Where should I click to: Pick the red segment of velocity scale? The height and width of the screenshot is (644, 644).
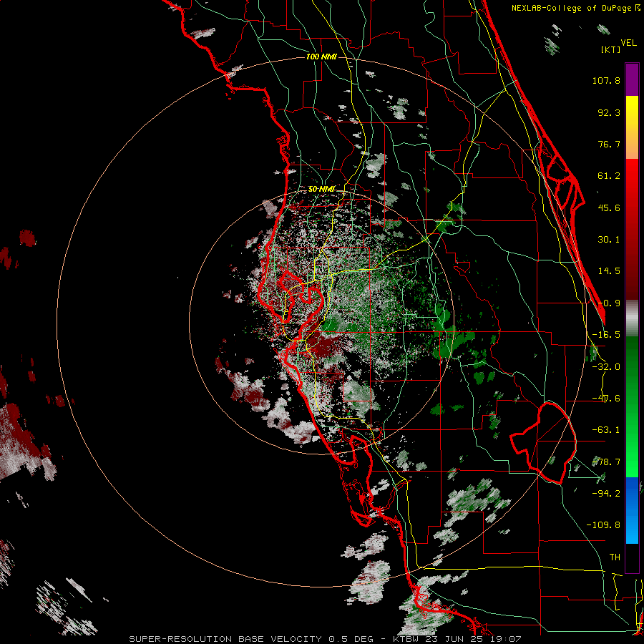tap(632, 229)
